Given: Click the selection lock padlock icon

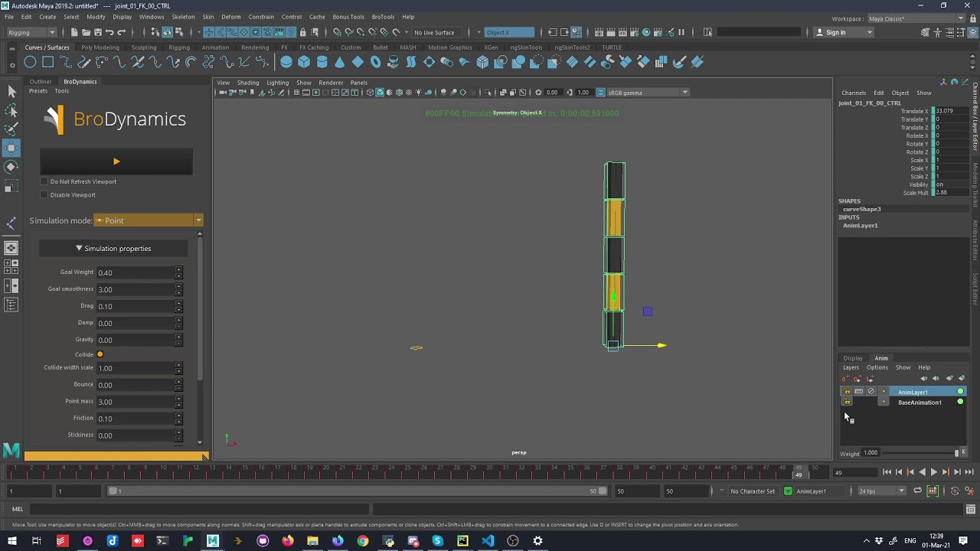Looking at the screenshot, I should coord(303,32).
